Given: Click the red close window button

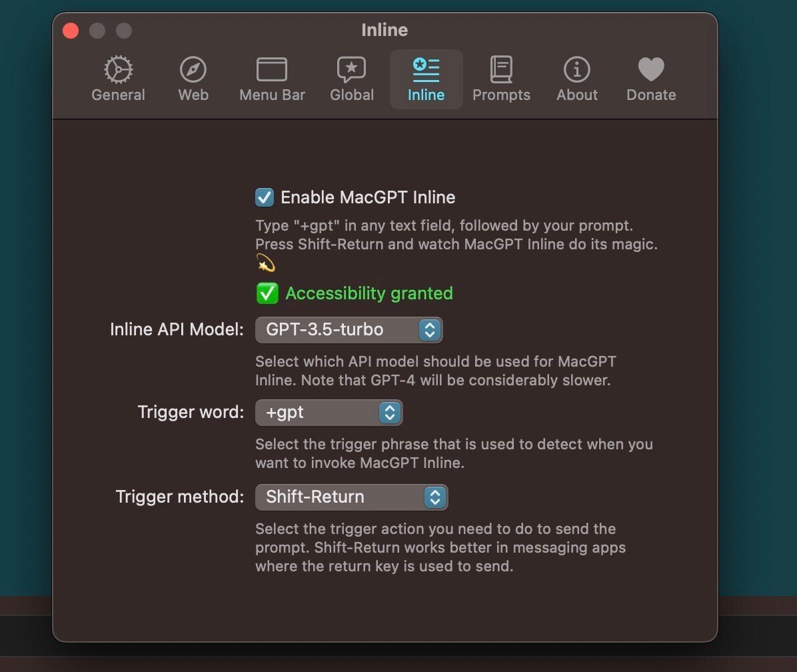Looking at the screenshot, I should pyautogui.click(x=71, y=31).
